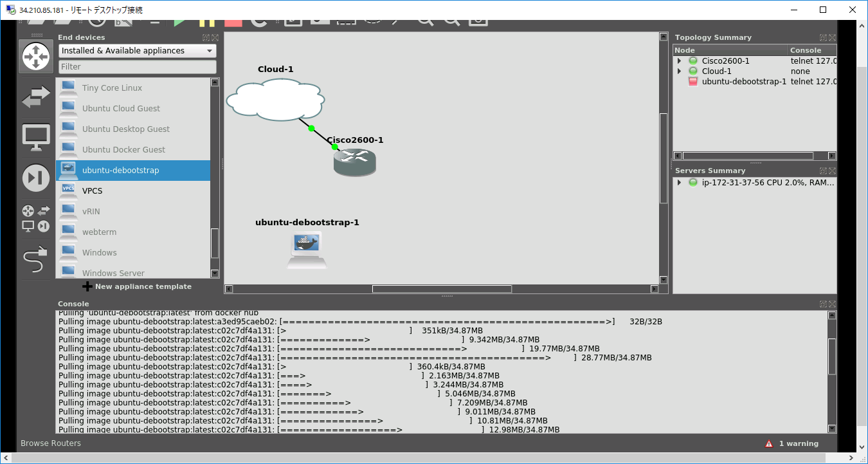Expand the ip-172-31-37-56 server entry

[x=679, y=183]
